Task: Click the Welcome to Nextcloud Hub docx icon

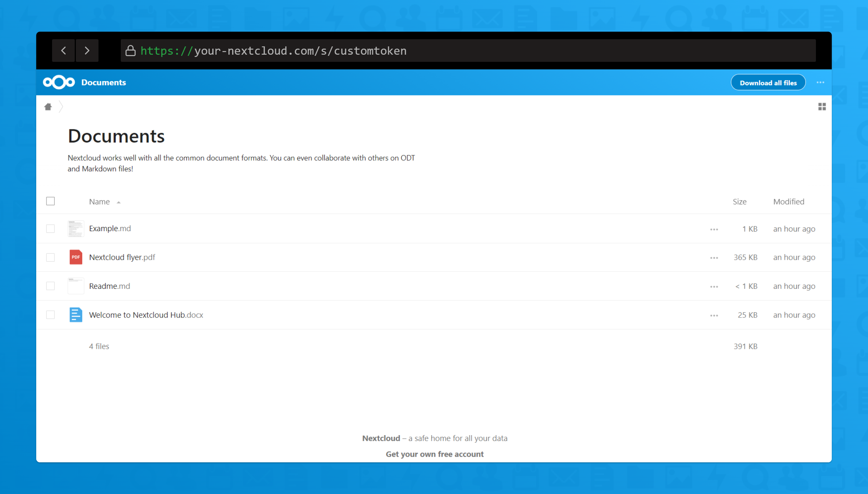Action: click(76, 315)
